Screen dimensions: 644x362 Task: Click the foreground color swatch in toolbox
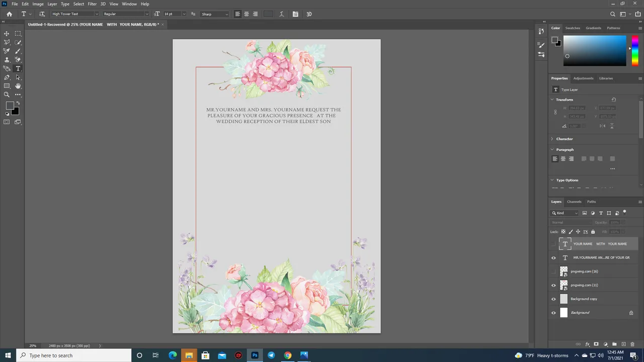coord(10,106)
